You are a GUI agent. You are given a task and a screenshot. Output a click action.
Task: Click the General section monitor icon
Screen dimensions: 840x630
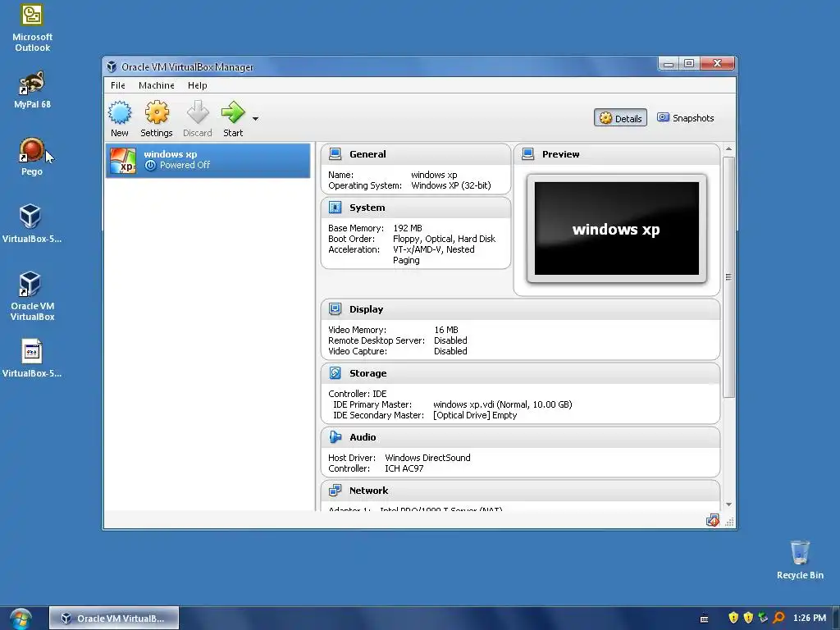coord(336,153)
